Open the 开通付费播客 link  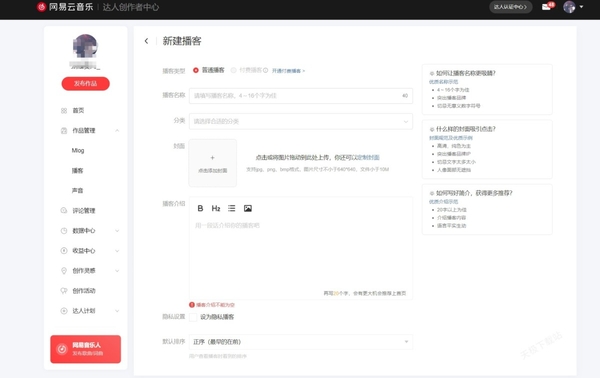288,71
